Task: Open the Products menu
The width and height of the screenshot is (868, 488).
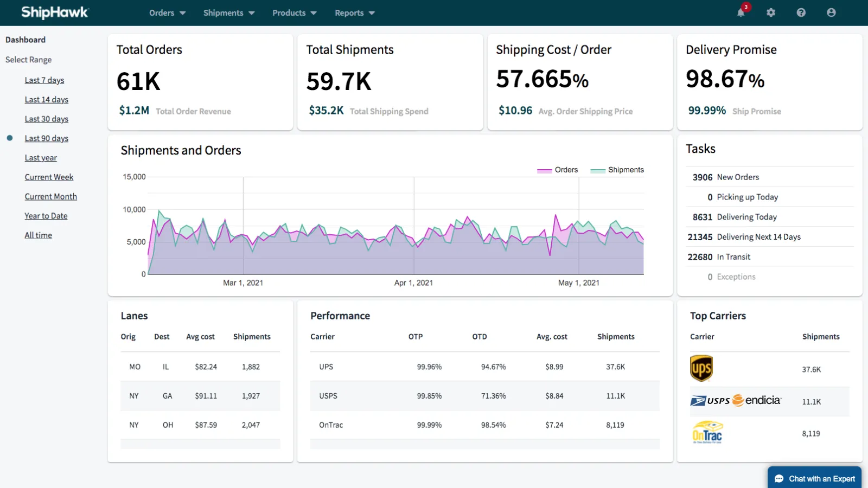Action: (293, 12)
